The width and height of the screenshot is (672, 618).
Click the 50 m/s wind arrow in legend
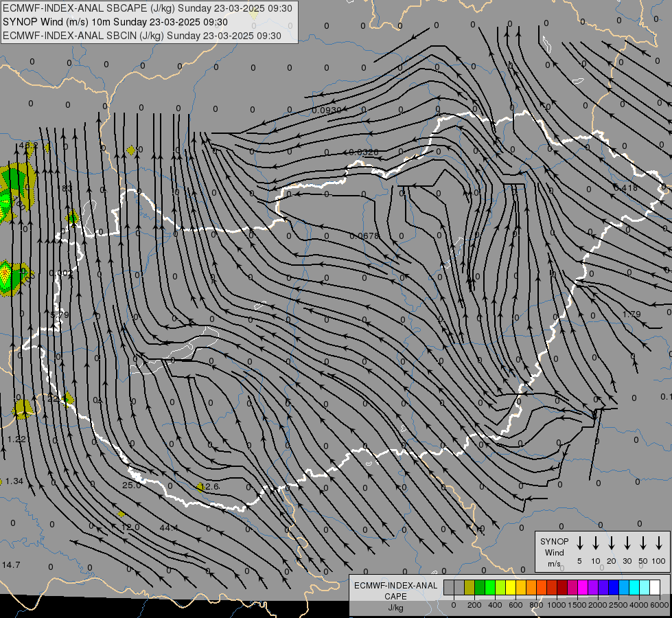coord(643,543)
